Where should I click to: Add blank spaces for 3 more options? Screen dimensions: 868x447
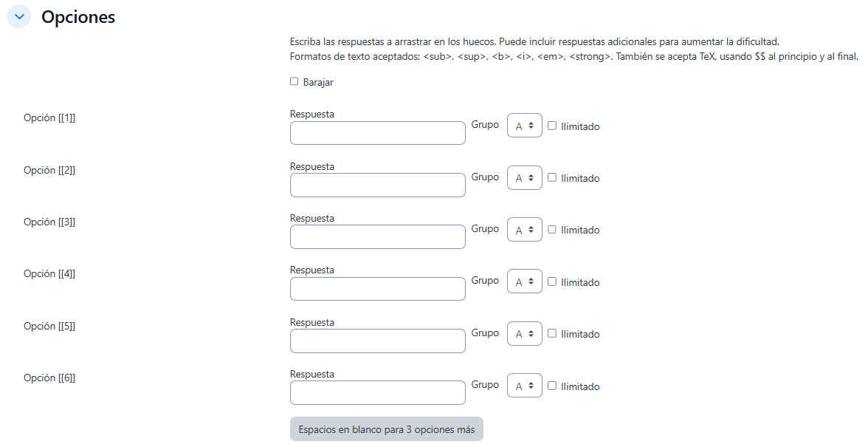(386, 429)
